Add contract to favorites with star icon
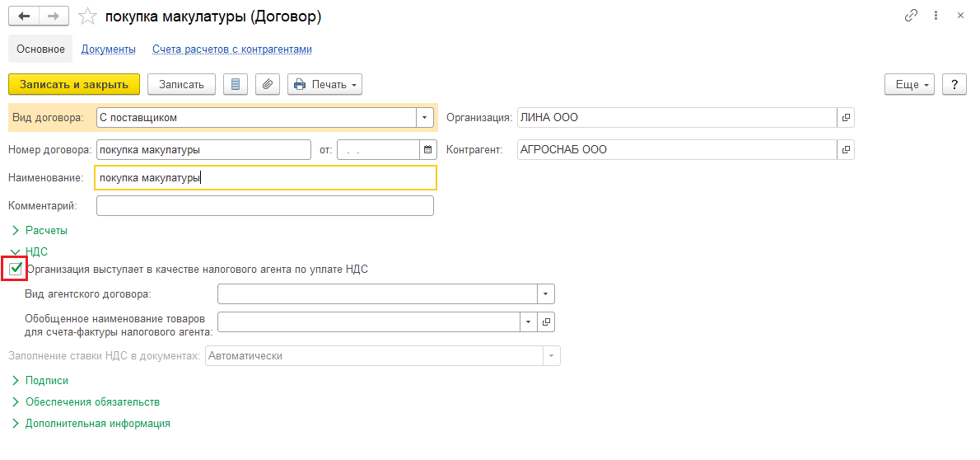Screen dimensions: 980x460 point(87,16)
